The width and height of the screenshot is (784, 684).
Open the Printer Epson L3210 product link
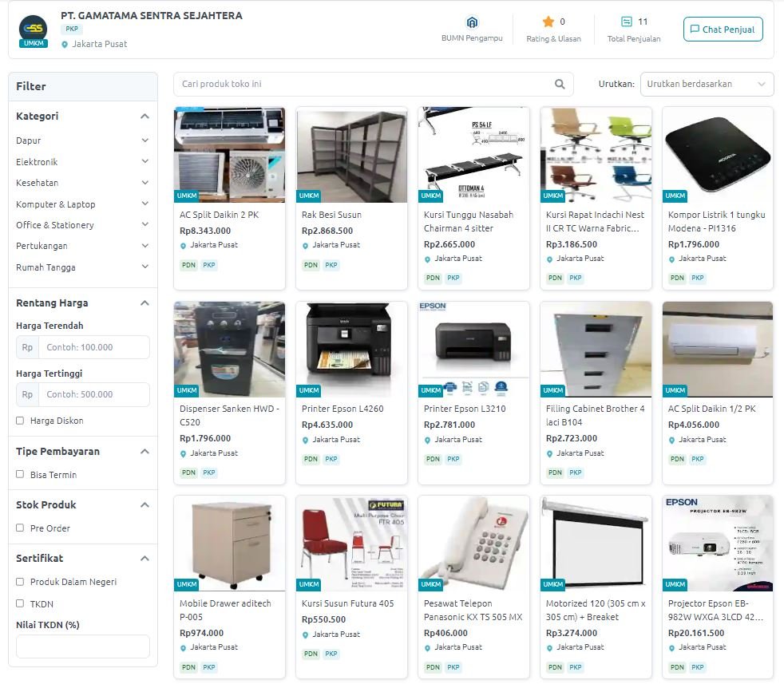pyautogui.click(x=465, y=409)
